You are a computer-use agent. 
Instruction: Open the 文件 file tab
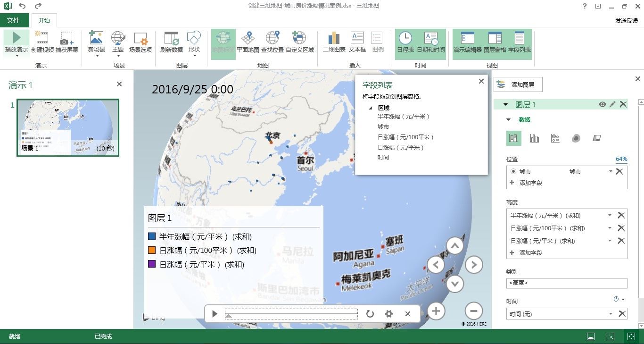(x=13, y=20)
